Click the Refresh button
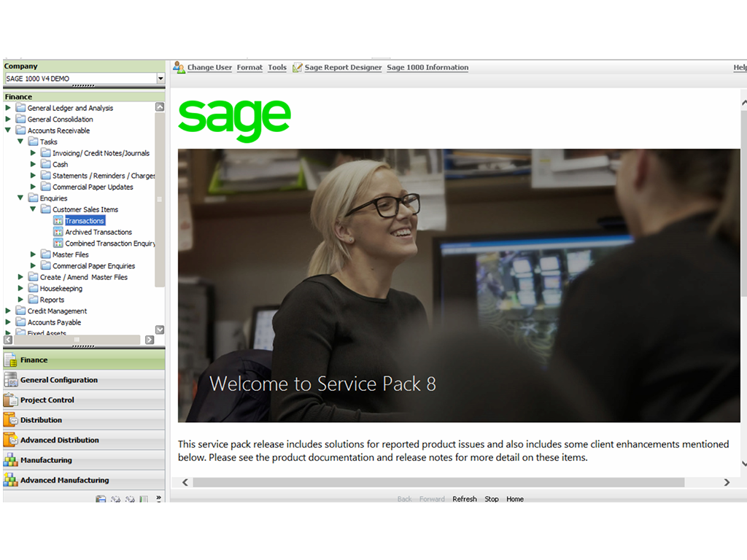747x560 pixels. point(465,499)
